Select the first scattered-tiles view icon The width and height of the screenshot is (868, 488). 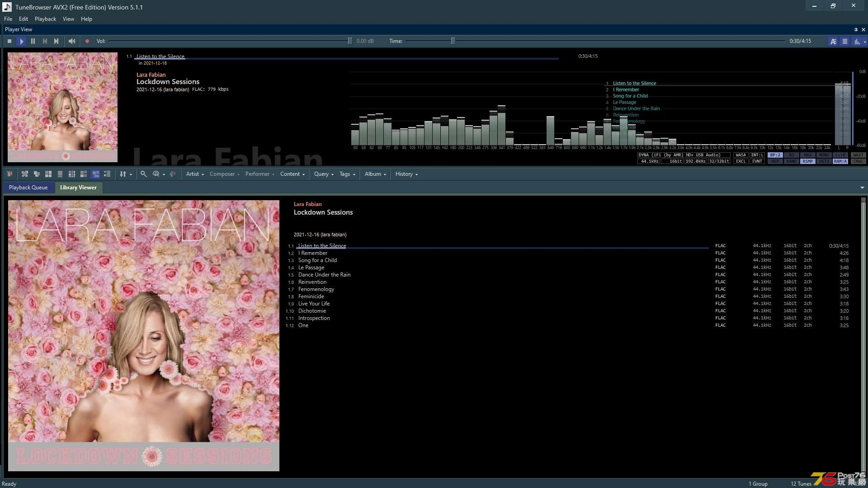pyautogui.click(x=25, y=174)
